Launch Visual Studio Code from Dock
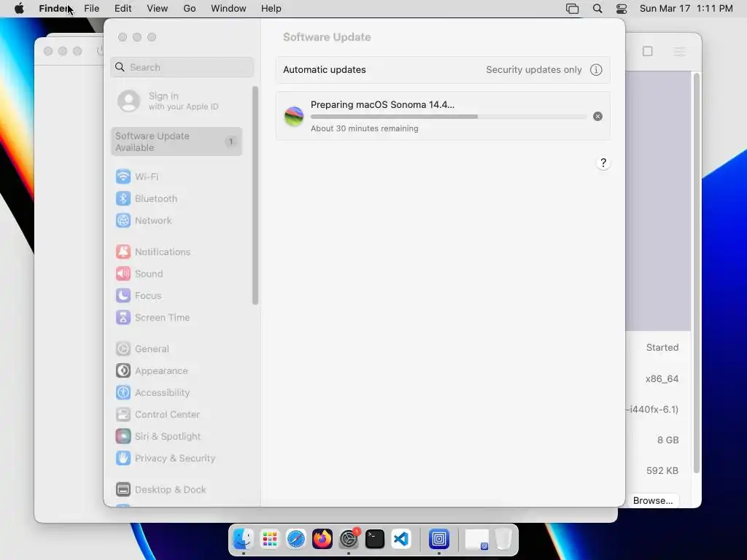Viewport: 747px width, 560px height. pos(401,539)
